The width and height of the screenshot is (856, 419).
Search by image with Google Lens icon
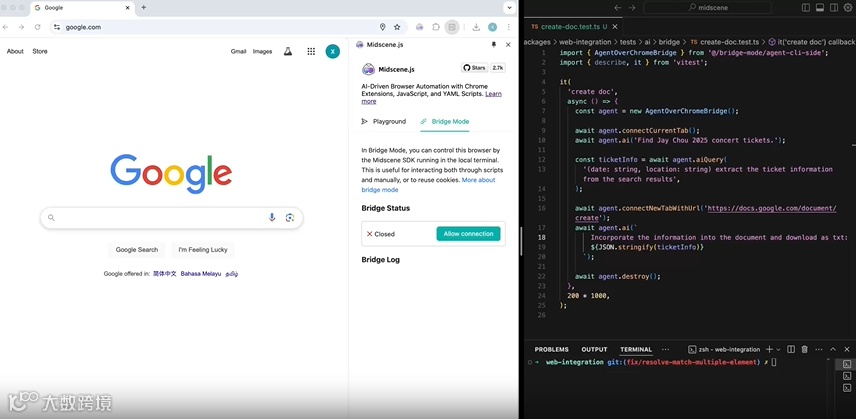(x=290, y=218)
